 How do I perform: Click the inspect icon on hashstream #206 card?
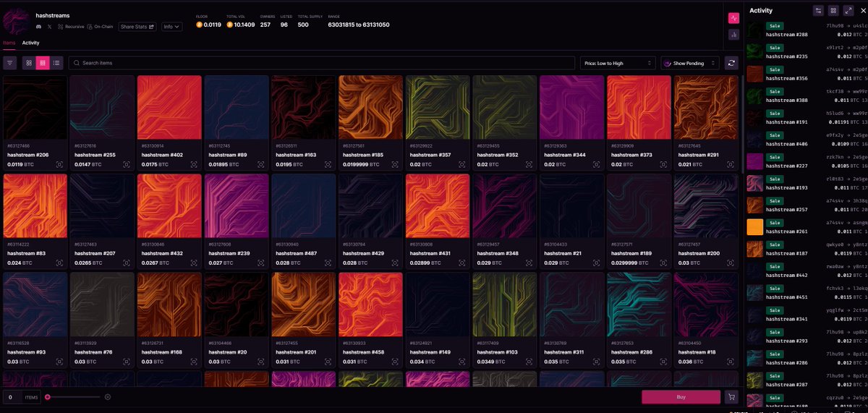coord(59,164)
